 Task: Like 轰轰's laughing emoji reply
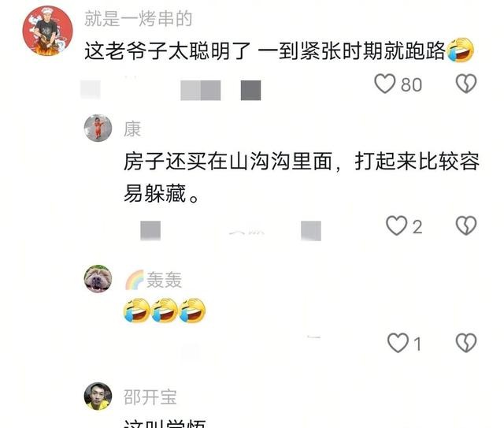[x=398, y=343]
